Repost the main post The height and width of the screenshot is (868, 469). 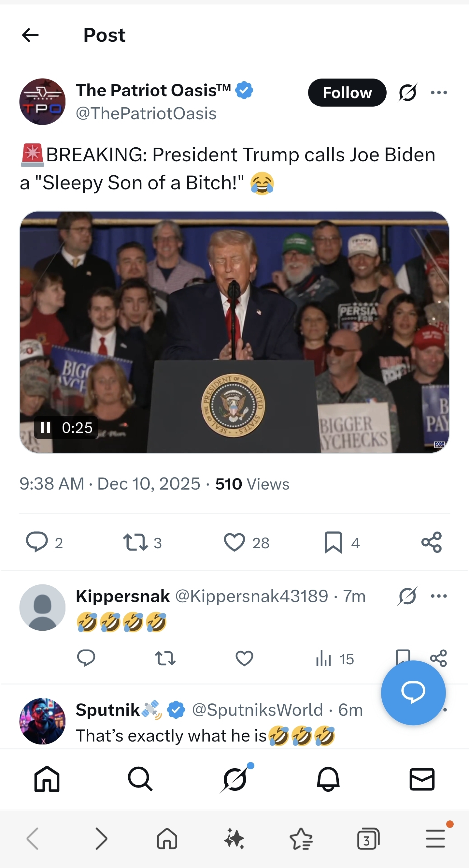[x=135, y=542]
